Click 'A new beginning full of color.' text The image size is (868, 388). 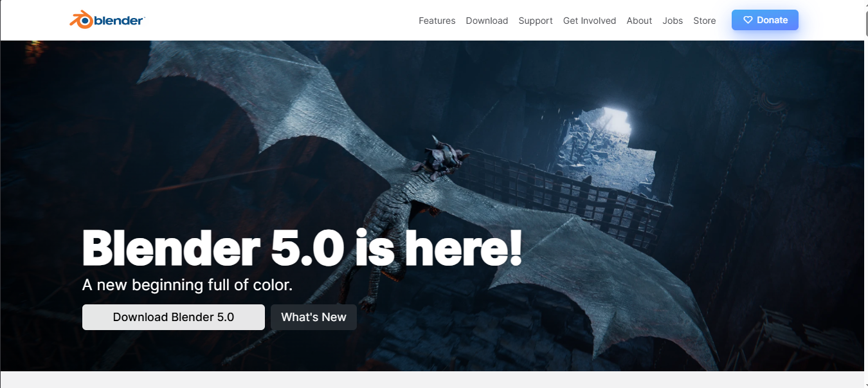point(188,284)
